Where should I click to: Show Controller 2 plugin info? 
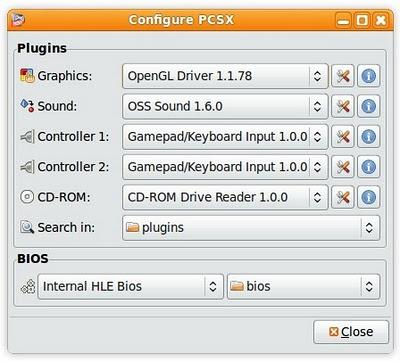click(368, 167)
